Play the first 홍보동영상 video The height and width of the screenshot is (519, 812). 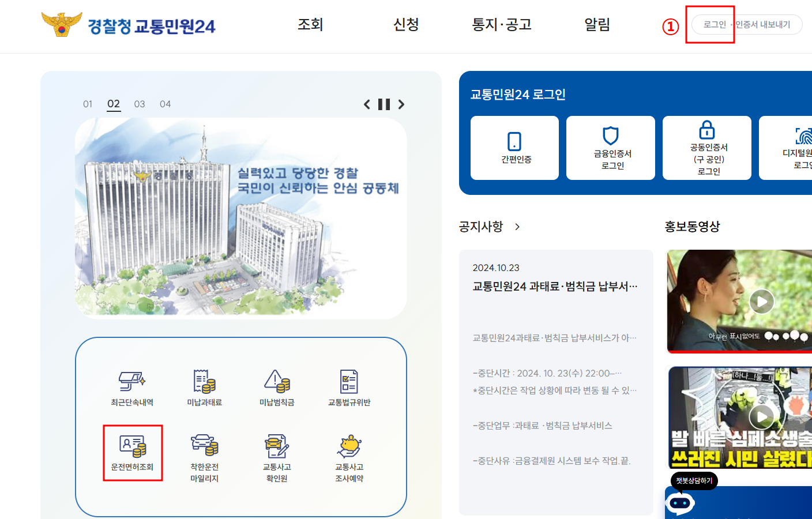[x=761, y=302]
